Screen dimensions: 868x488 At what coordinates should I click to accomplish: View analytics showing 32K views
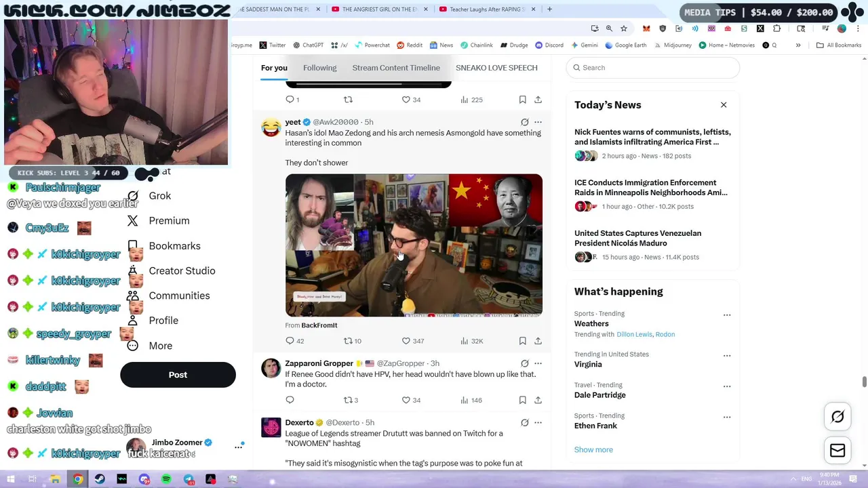point(472,341)
